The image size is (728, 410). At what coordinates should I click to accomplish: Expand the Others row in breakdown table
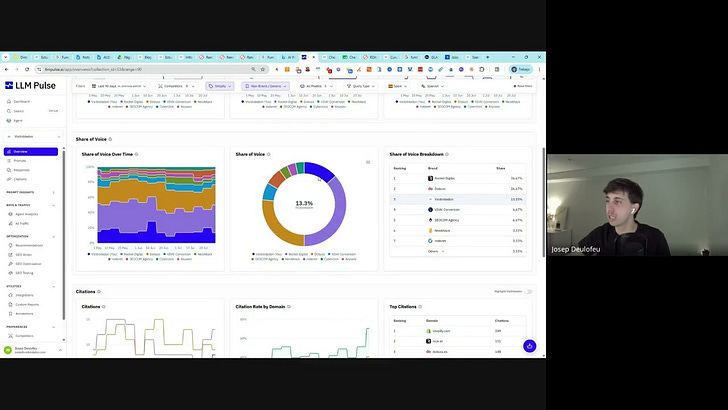click(457, 251)
